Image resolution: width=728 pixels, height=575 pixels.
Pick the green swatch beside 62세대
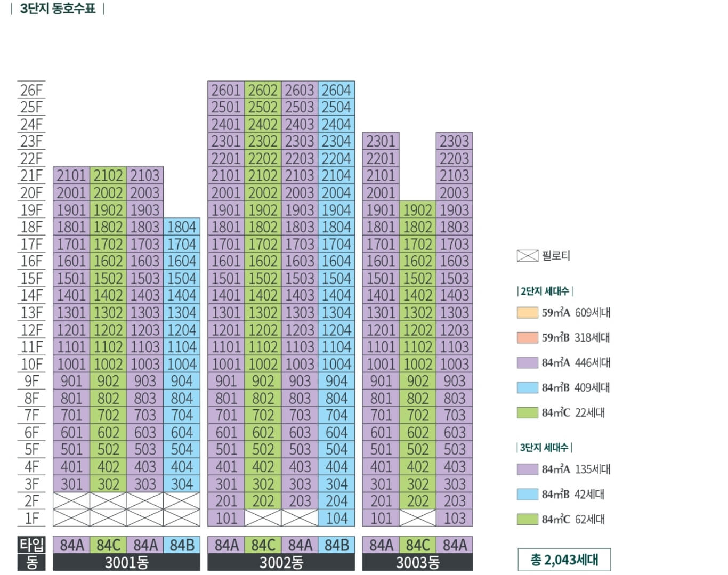pyautogui.click(x=527, y=519)
